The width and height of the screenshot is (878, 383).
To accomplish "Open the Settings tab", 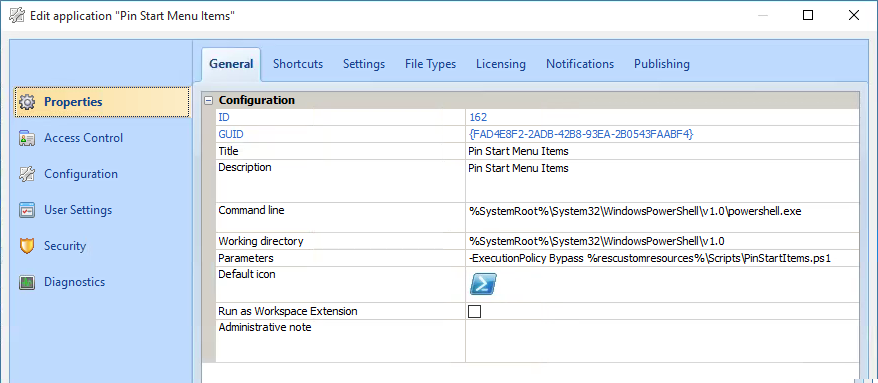I will point(364,64).
